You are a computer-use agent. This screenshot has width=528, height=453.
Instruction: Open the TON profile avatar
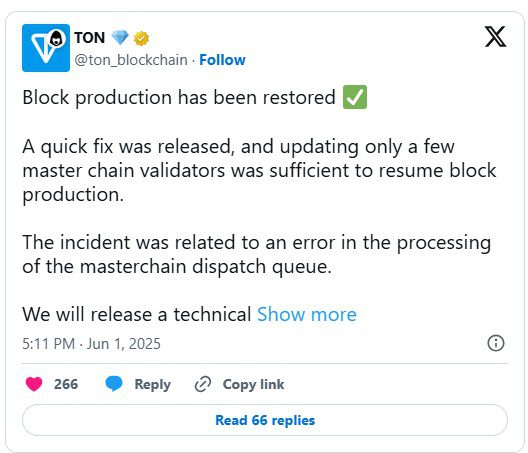click(46, 48)
